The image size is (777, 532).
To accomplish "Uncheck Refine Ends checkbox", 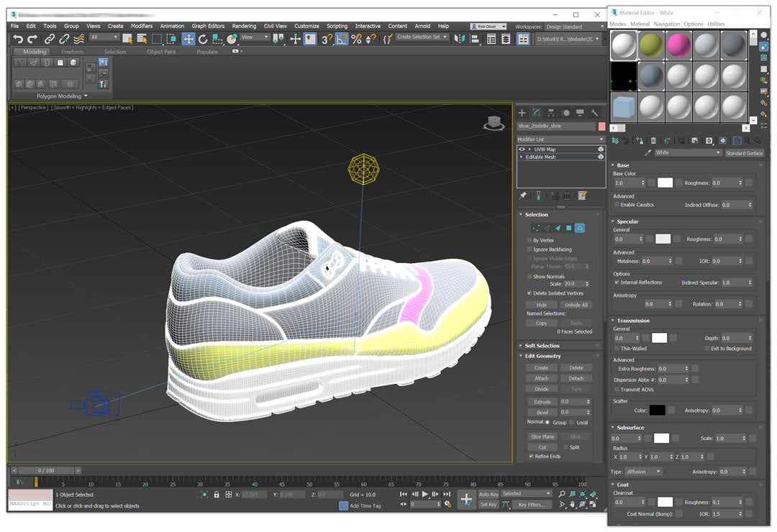I will (x=531, y=457).
